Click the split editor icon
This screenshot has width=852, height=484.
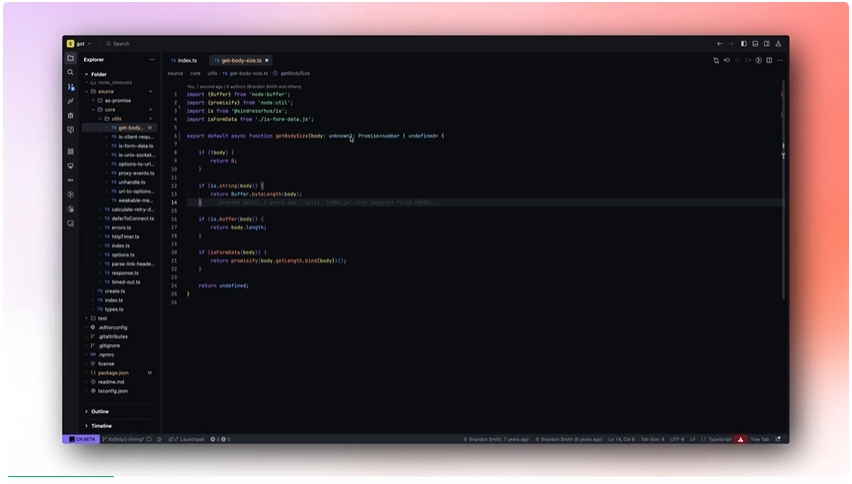[x=769, y=60]
